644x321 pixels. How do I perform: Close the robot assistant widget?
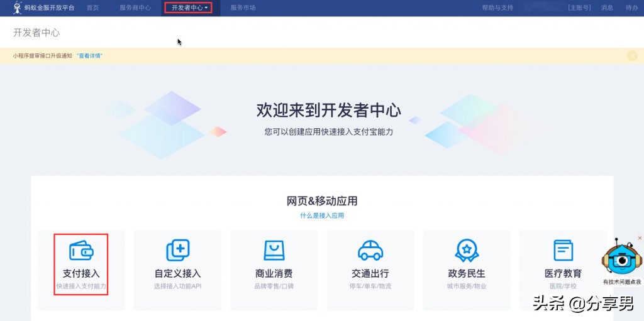(x=640, y=238)
